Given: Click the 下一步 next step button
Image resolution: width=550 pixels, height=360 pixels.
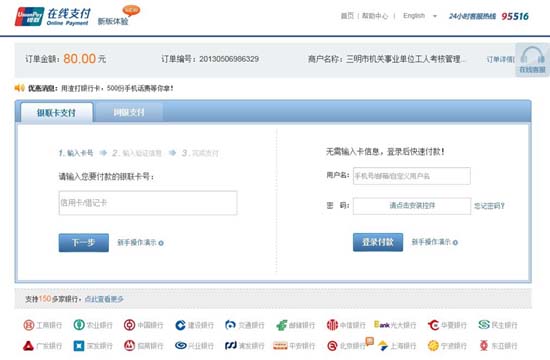Looking at the screenshot, I should pos(83,242).
